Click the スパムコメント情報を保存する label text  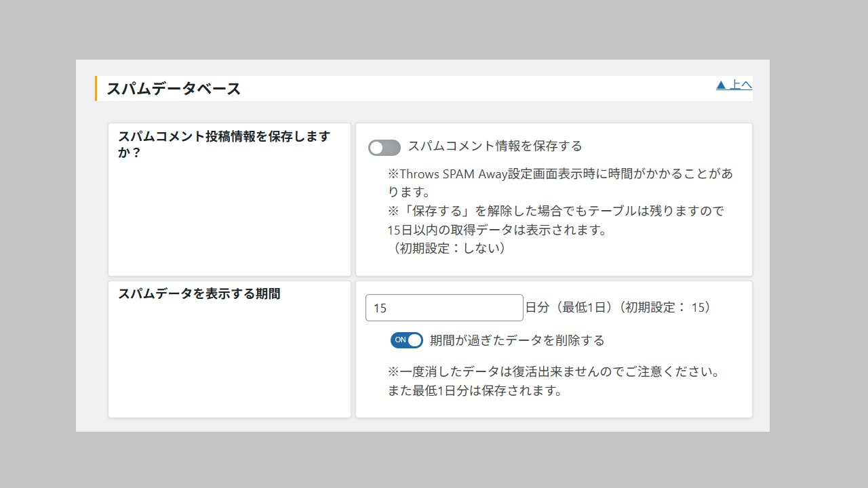tap(495, 146)
